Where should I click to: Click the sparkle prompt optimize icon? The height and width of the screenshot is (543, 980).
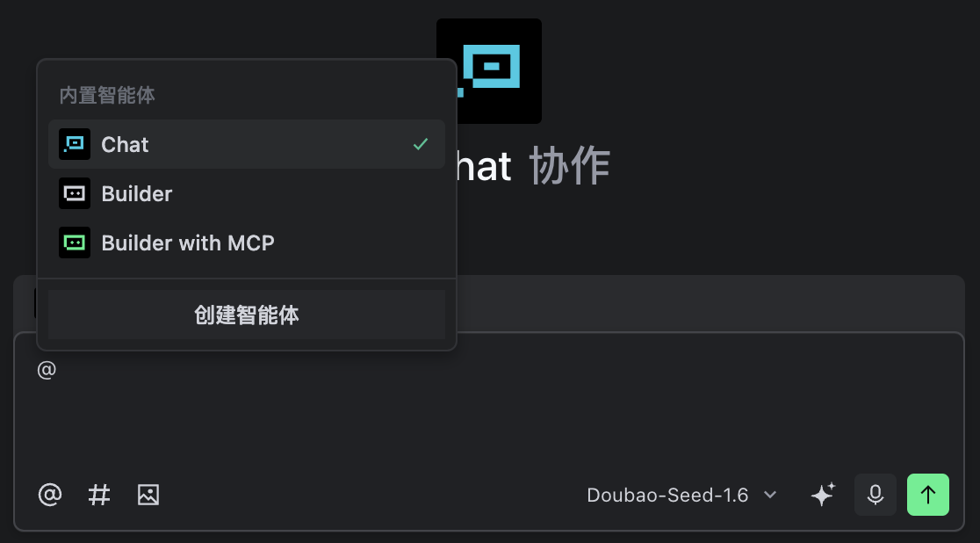(x=823, y=494)
